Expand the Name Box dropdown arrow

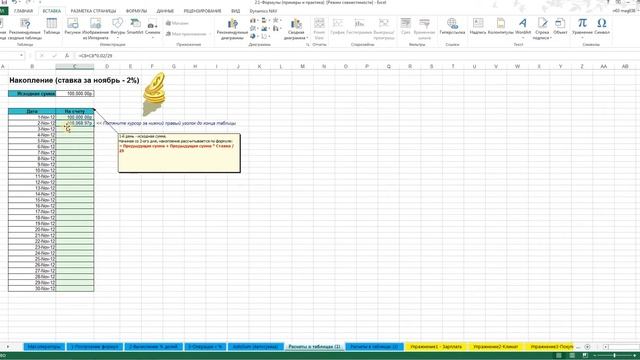[22, 56]
